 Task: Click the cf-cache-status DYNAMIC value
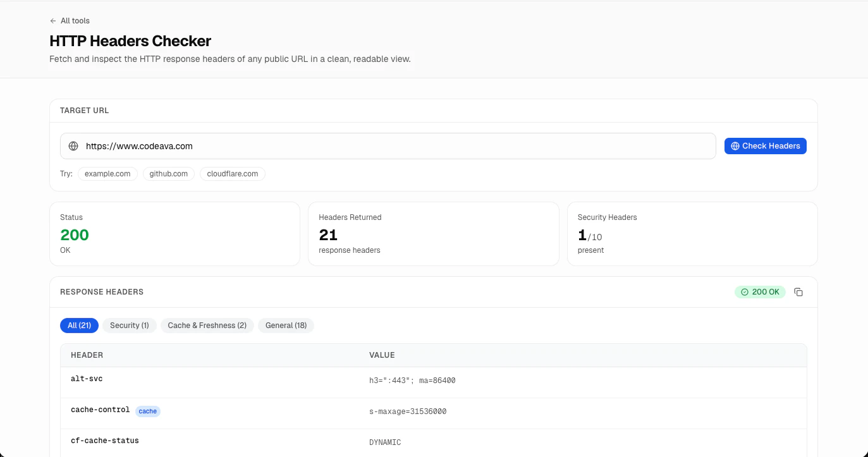click(385, 442)
